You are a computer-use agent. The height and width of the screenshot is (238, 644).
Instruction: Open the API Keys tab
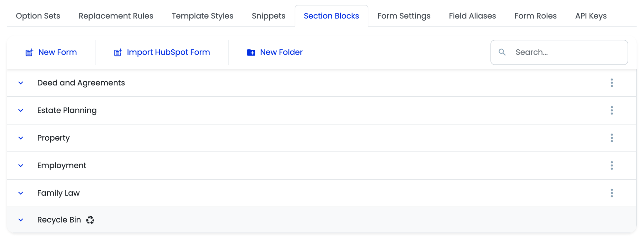pyautogui.click(x=591, y=15)
